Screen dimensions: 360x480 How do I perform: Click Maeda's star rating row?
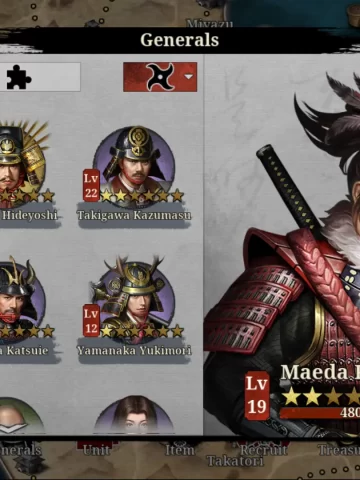[321, 397]
